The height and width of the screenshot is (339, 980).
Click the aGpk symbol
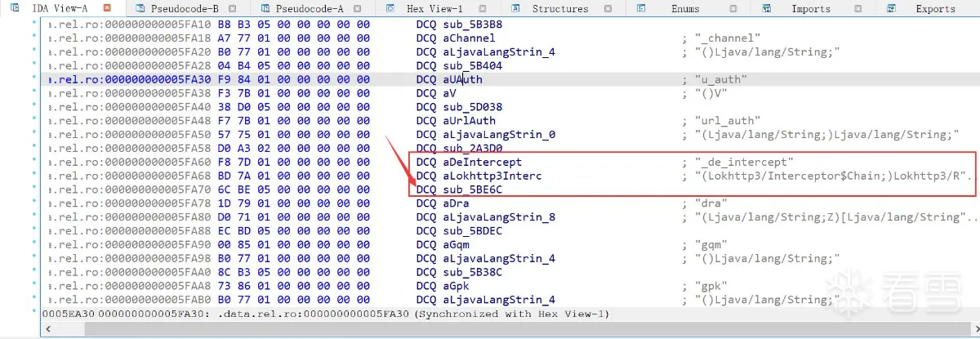(456, 286)
